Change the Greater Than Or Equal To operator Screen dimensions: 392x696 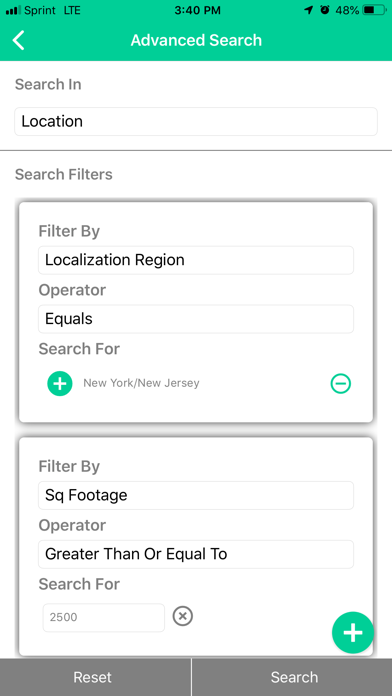point(196,554)
